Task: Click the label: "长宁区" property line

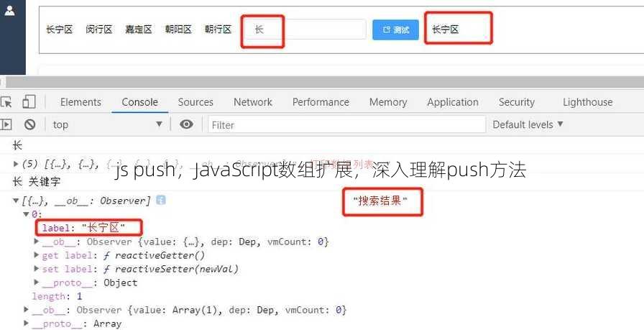Action: point(83,228)
